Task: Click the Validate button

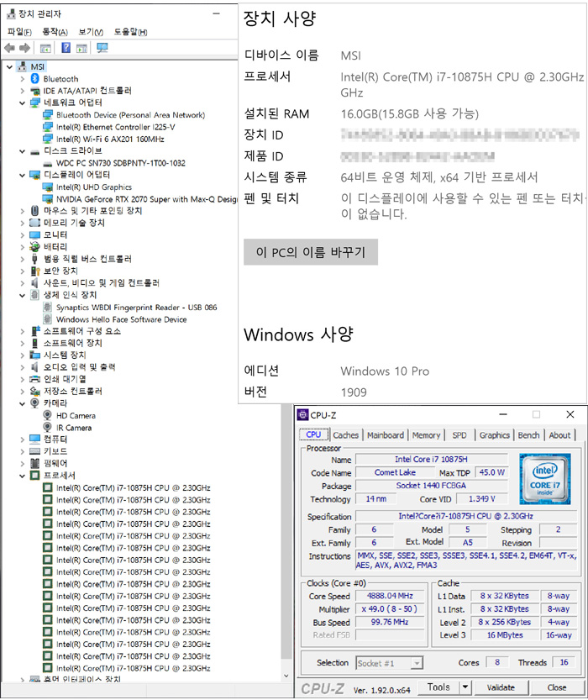Action: 501,687
